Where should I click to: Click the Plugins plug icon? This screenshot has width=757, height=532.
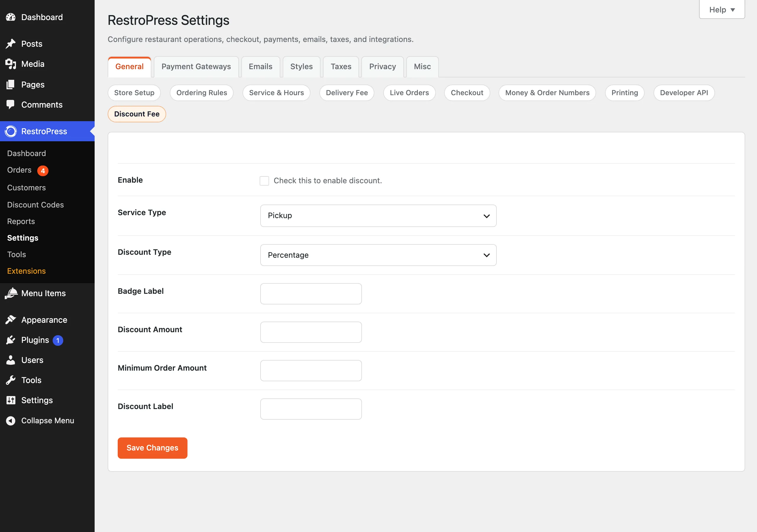click(x=11, y=340)
